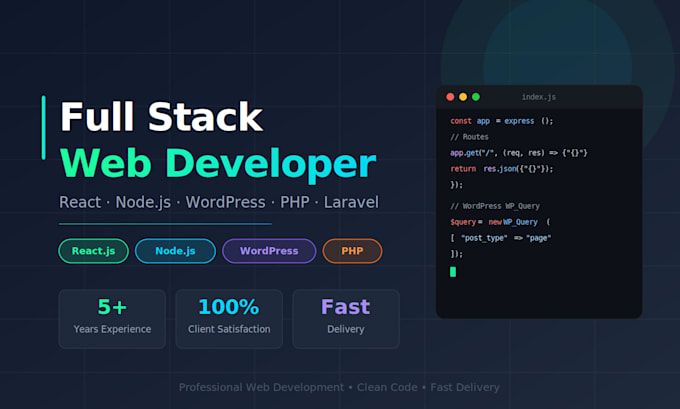This screenshot has width=680, height=409.
Task: Click the PHP orange pill badge
Action: click(352, 251)
